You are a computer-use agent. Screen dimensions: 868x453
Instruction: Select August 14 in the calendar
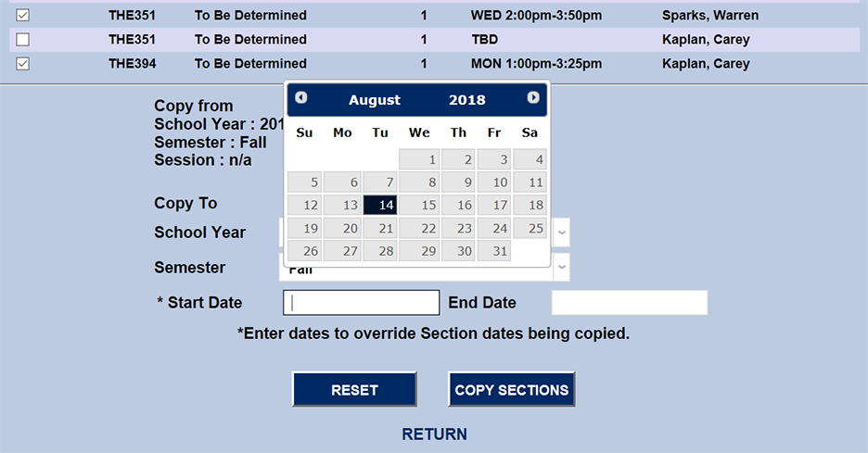(x=380, y=205)
